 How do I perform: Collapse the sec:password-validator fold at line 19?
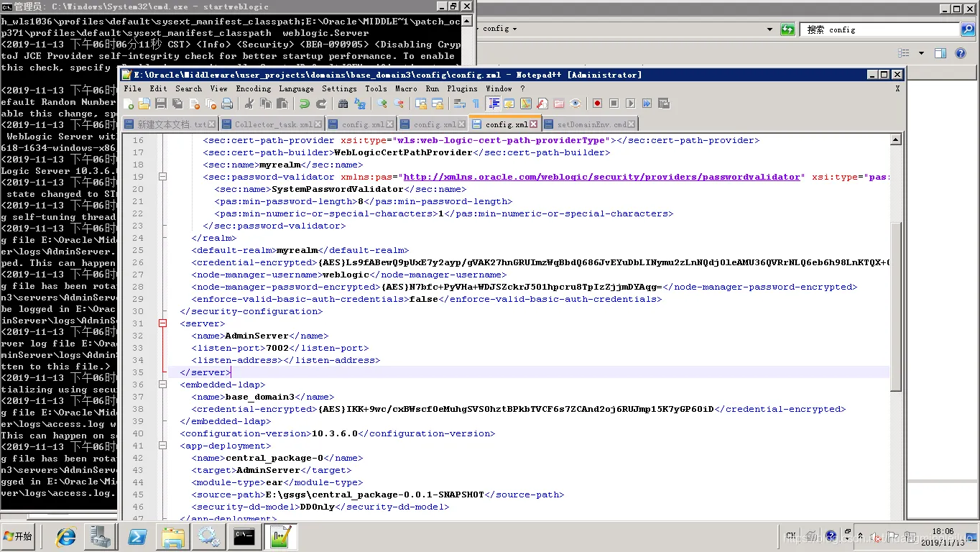tap(163, 177)
